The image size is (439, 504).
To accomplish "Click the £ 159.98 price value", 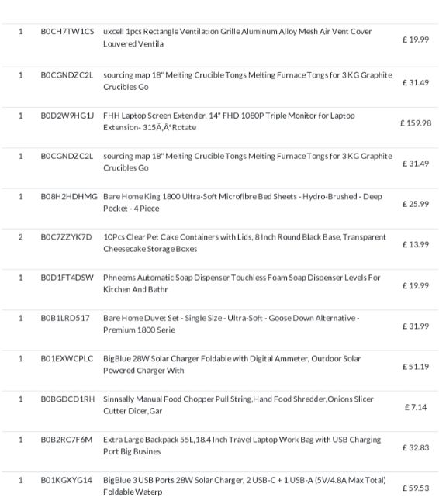I will 416,123.
